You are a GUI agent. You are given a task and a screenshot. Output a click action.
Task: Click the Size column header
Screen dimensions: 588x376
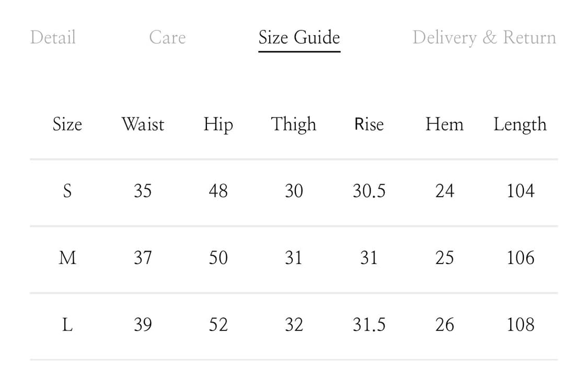[67, 124]
